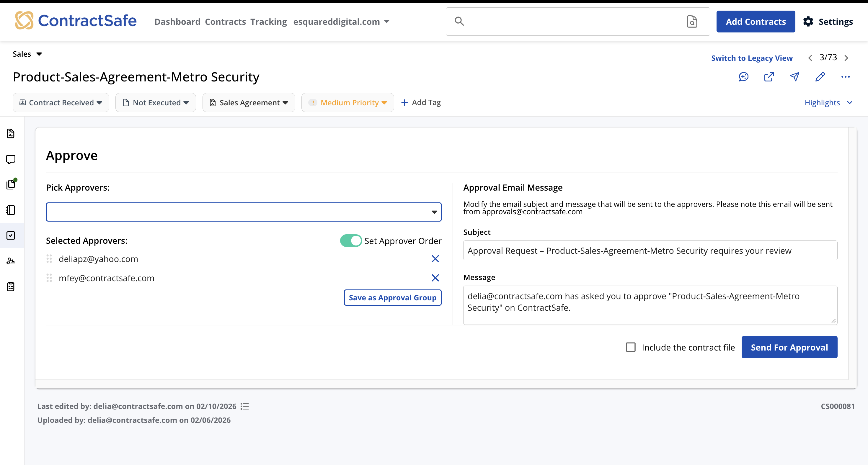Select the approval checkmark sidebar icon

point(11,235)
